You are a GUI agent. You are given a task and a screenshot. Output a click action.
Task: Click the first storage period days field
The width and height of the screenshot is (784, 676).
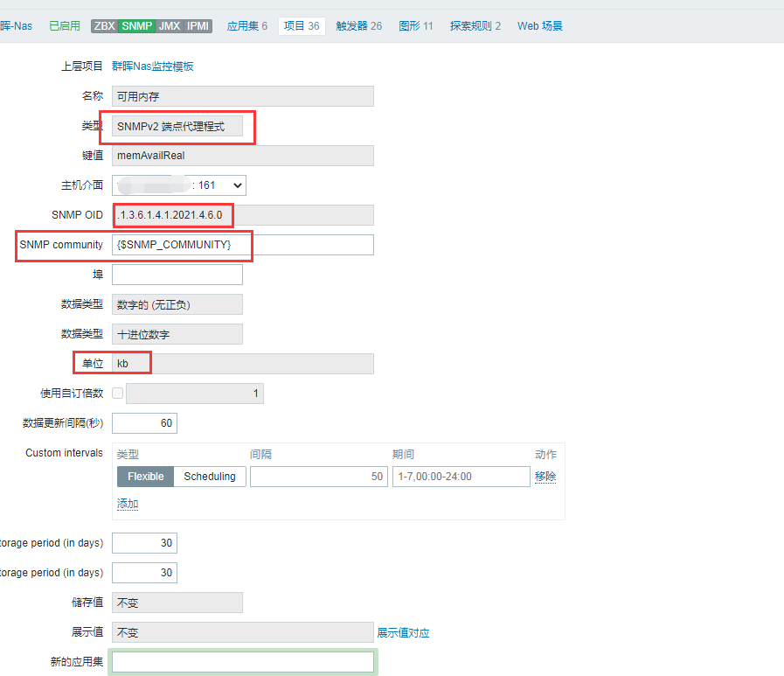click(x=144, y=543)
